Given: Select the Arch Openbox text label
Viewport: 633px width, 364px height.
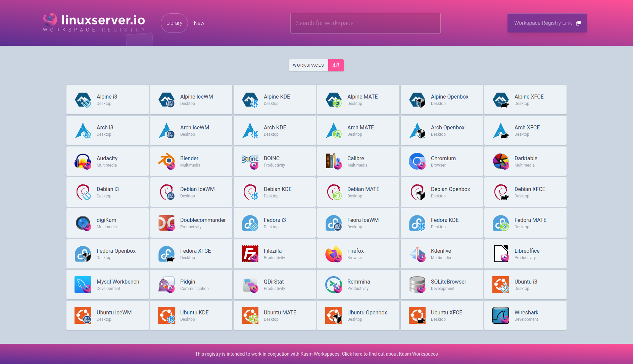Looking at the screenshot, I should (448, 127).
